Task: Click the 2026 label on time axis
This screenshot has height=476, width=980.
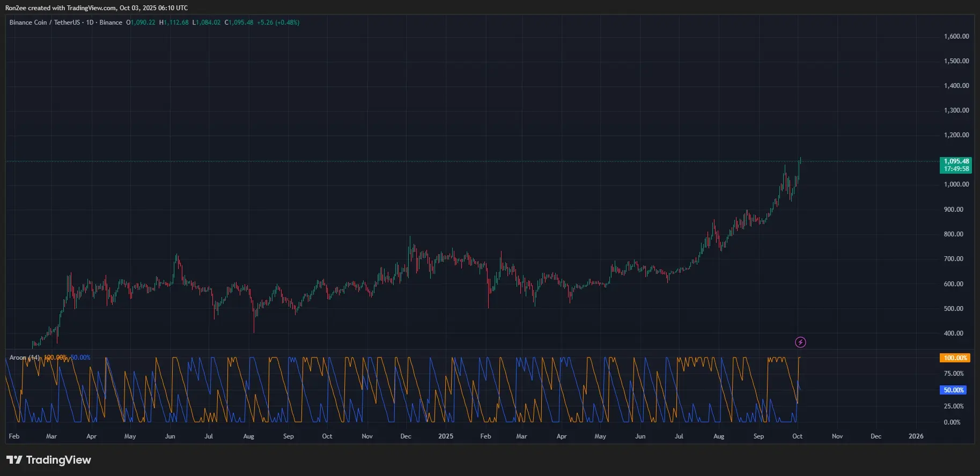Action: click(x=916, y=436)
